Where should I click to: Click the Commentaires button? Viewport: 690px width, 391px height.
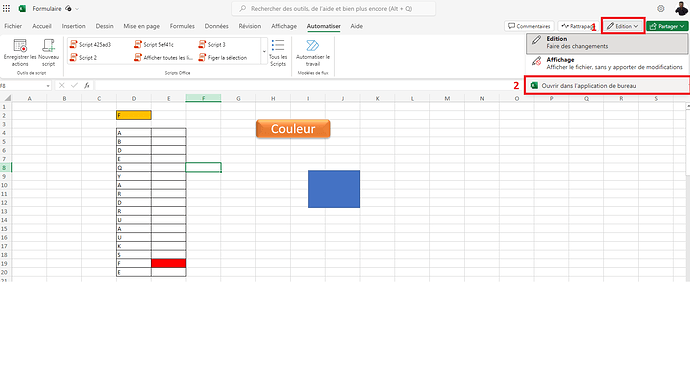(x=529, y=26)
